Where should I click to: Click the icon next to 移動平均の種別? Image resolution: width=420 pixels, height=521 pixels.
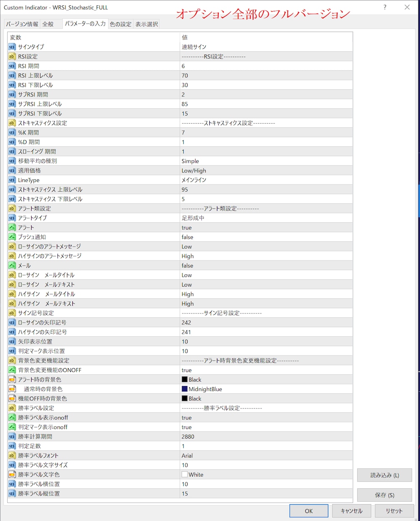tap(12, 161)
